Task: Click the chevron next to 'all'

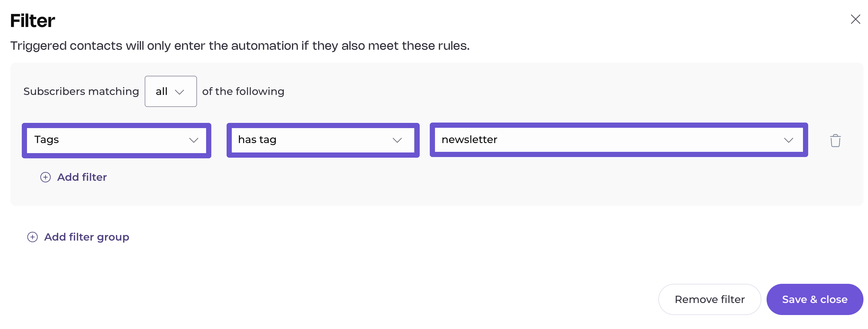Action: click(179, 92)
